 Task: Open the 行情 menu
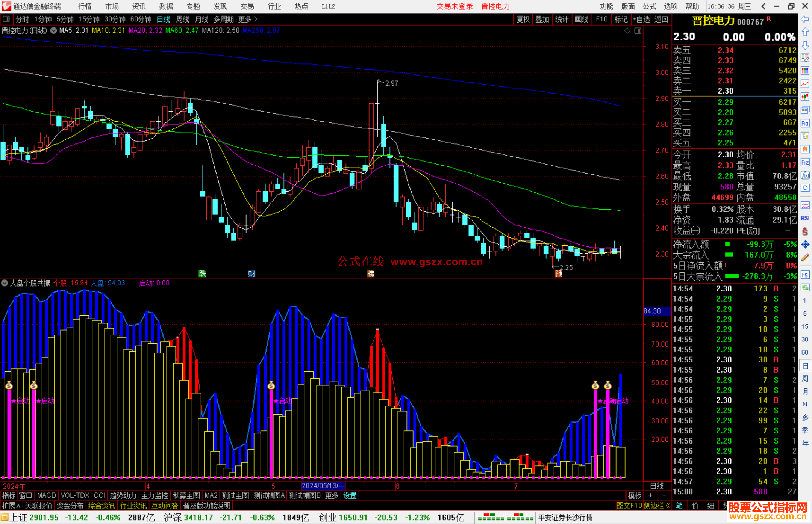[85, 6]
